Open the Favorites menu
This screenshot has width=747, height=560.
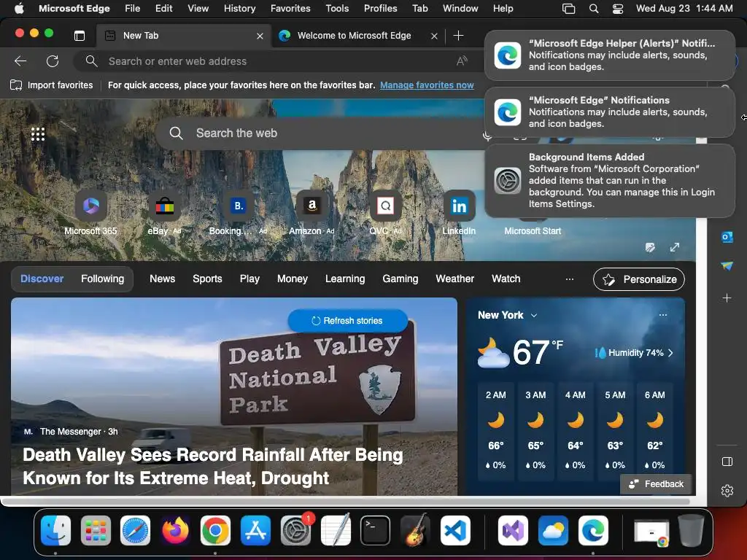point(290,9)
